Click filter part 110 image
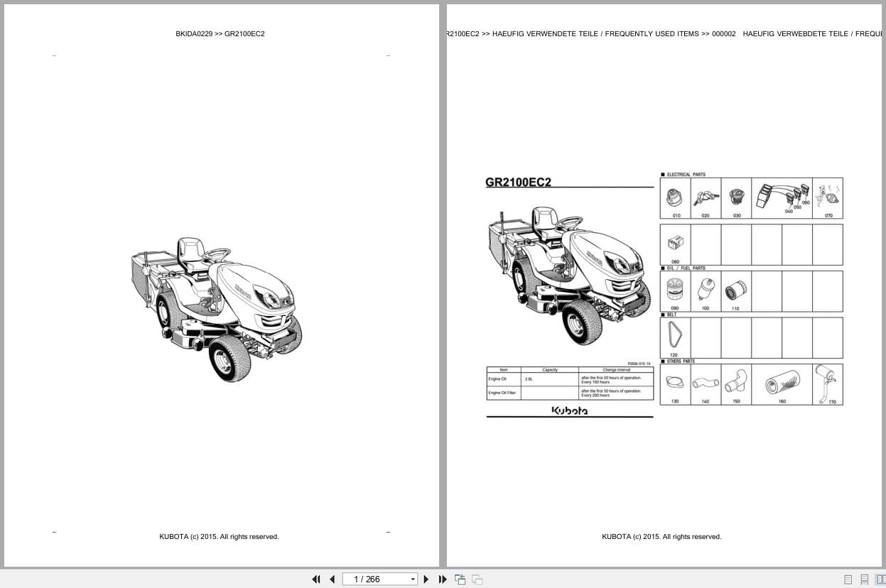This screenshot has height=588, width=886. coord(735,290)
